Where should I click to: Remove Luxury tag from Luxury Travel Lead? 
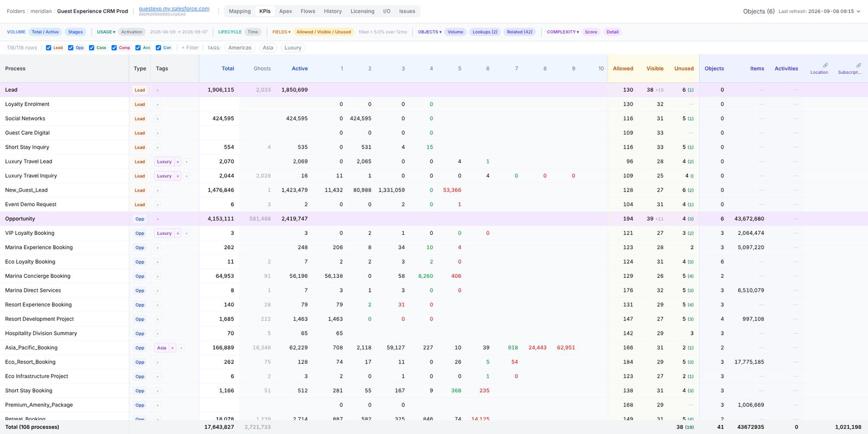[177, 162]
